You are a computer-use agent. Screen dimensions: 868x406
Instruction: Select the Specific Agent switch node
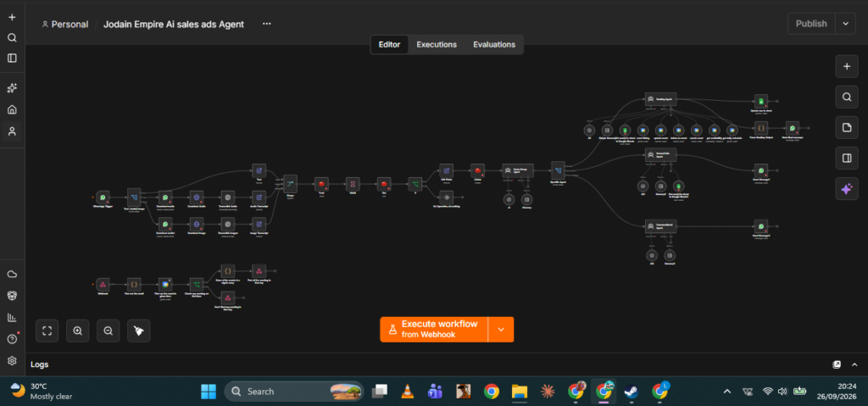[x=558, y=170]
